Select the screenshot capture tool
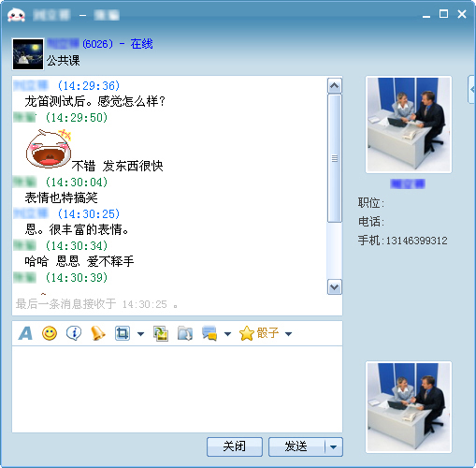 tap(123, 333)
